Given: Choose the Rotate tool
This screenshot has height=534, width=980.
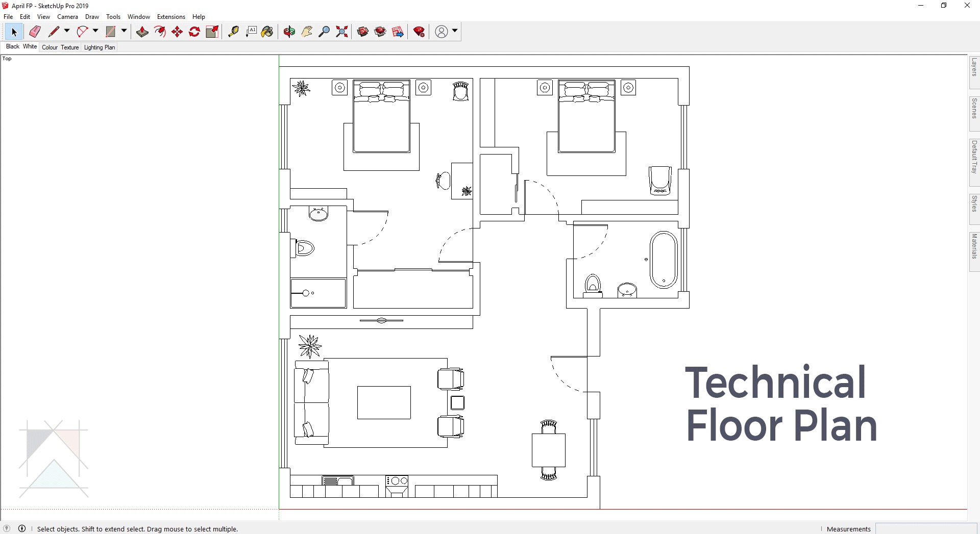Looking at the screenshot, I should point(194,32).
